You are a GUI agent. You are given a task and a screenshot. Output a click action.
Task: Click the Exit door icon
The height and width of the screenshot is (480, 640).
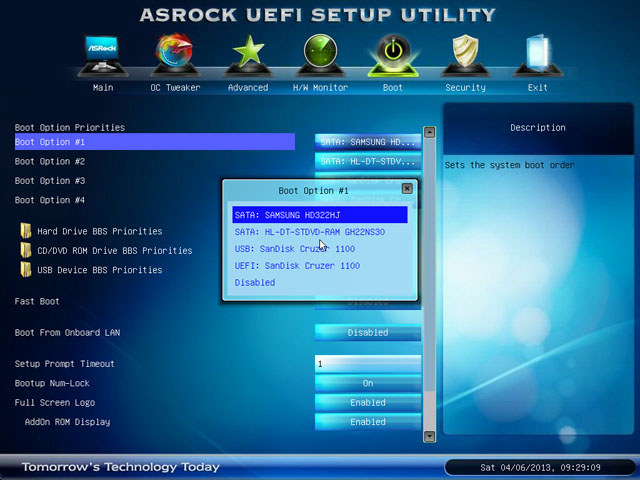point(538,55)
